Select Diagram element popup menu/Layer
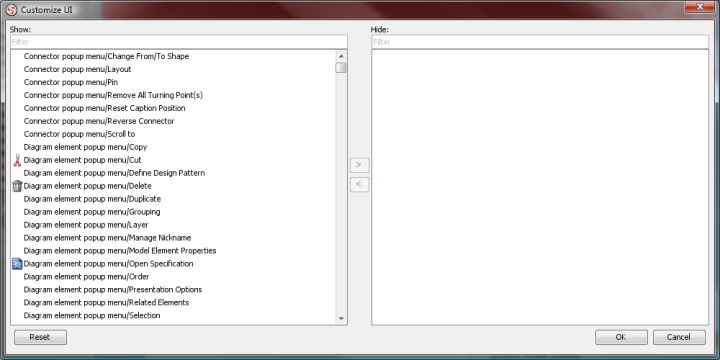Screen dimensions: 720x360 coord(86,225)
